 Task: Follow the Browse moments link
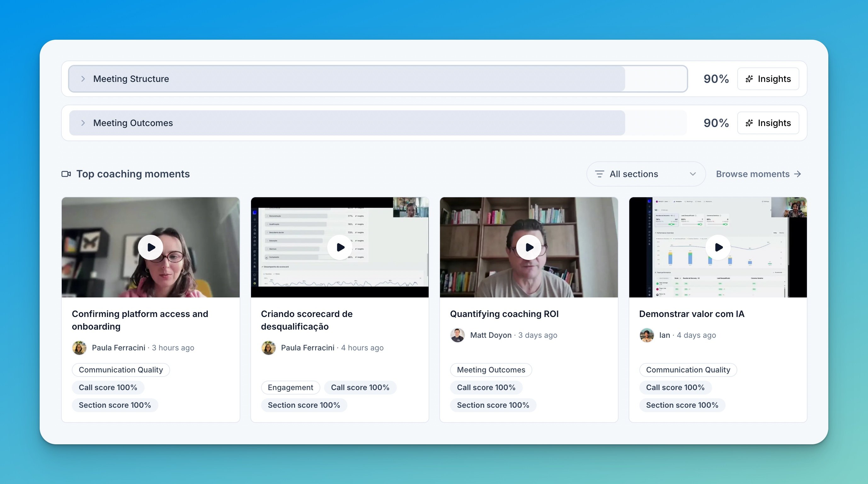[758, 174]
